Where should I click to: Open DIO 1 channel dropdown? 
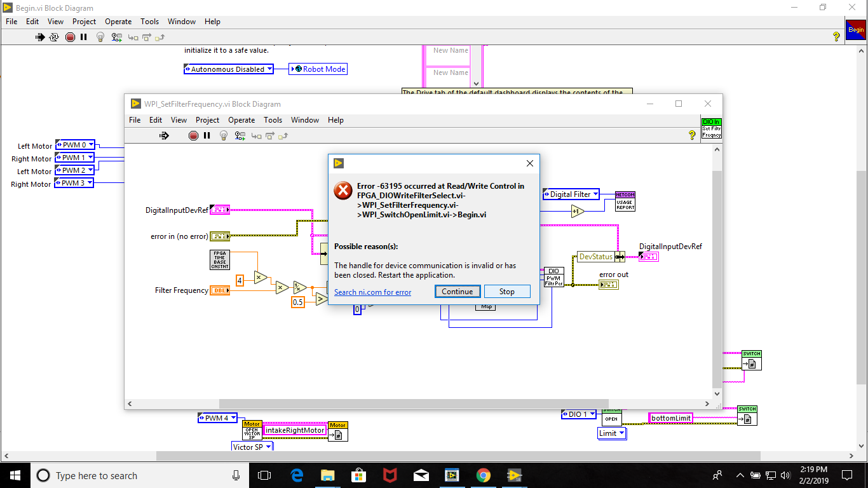pos(579,414)
